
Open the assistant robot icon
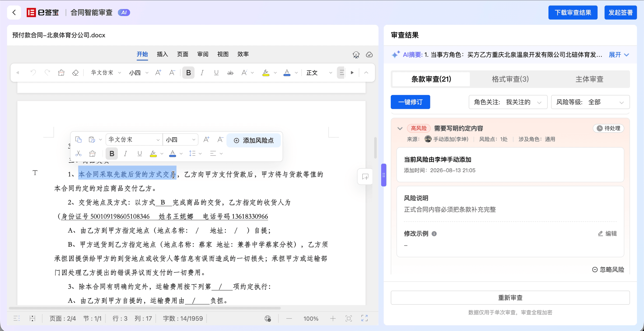(356, 55)
